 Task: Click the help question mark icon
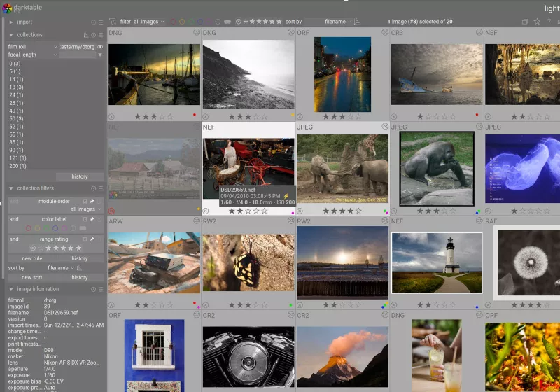click(548, 22)
